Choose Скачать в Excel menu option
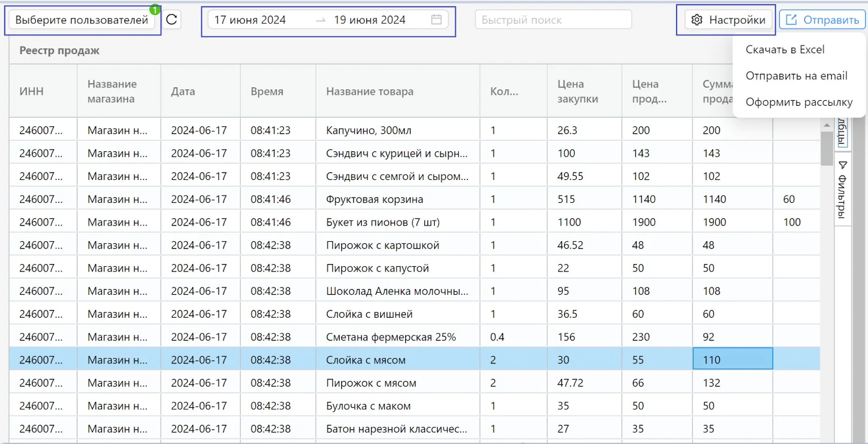The image size is (868, 444). [x=784, y=49]
